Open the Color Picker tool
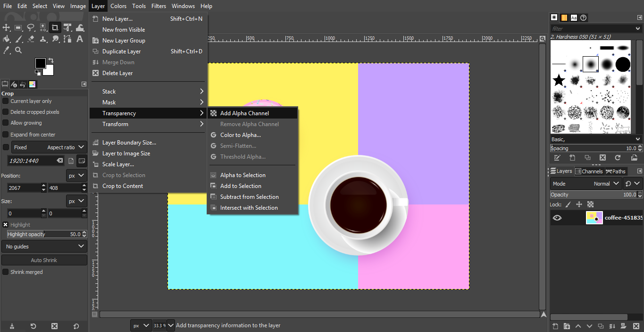 click(x=7, y=50)
